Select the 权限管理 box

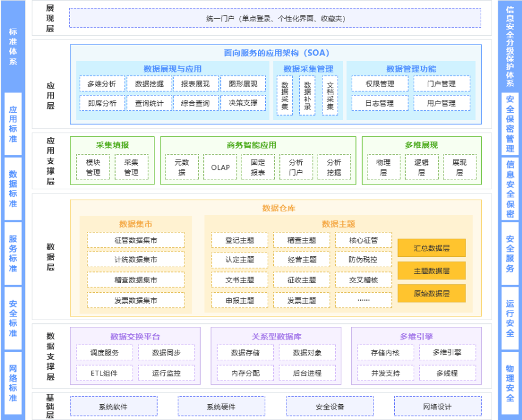380,84
